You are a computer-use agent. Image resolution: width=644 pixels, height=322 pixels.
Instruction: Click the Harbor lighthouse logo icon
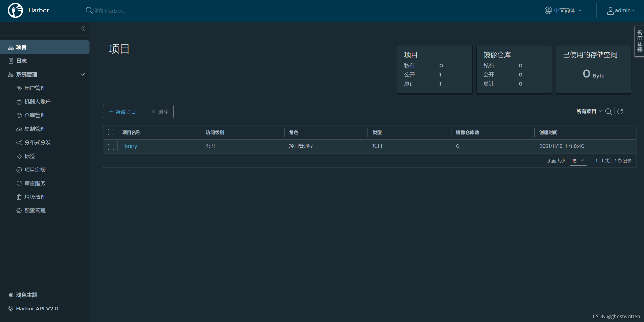(15, 10)
